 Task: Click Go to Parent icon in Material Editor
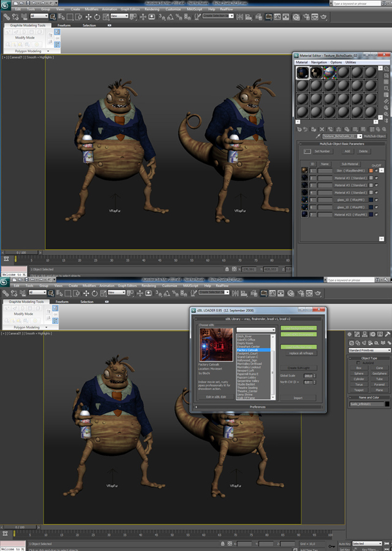[377, 129]
